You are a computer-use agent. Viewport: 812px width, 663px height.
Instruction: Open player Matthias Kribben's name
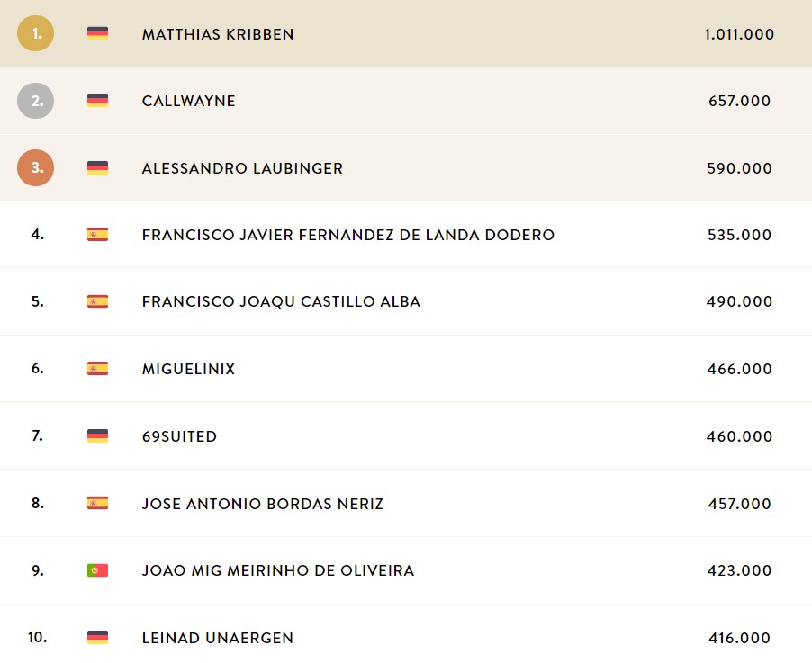(x=218, y=34)
